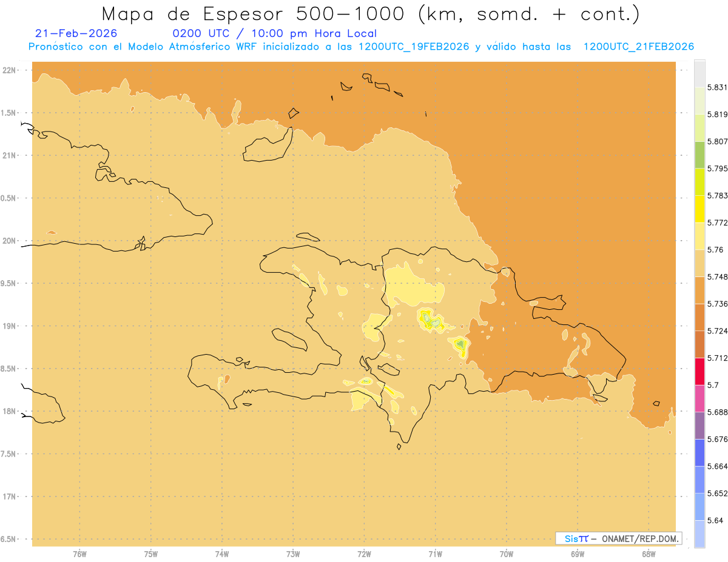Click the colorbar value 5.724
The image size is (728, 562).
pos(717,331)
